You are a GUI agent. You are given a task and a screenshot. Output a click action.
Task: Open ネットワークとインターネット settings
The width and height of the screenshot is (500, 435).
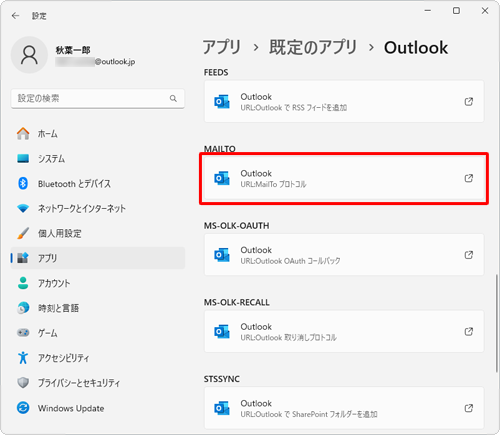click(97, 208)
